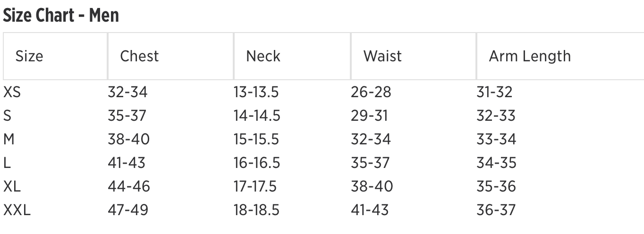Click the XS waist value 26-28

coord(371,92)
